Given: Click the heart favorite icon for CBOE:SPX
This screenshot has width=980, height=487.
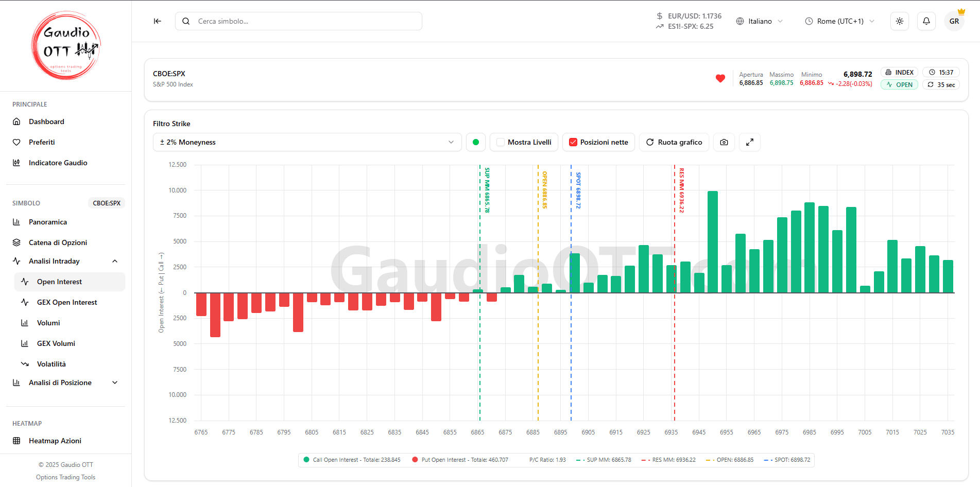Looking at the screenshot, I should [720, 79].
